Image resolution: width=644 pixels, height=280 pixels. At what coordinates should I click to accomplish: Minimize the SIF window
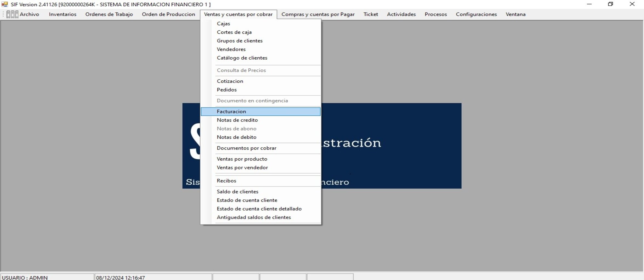point(589,4)
